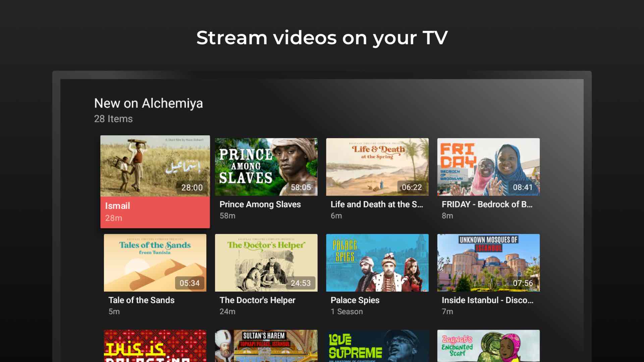Click the 28 Items count label
Screen dimensions: 644x362
[x=113, y=119]
